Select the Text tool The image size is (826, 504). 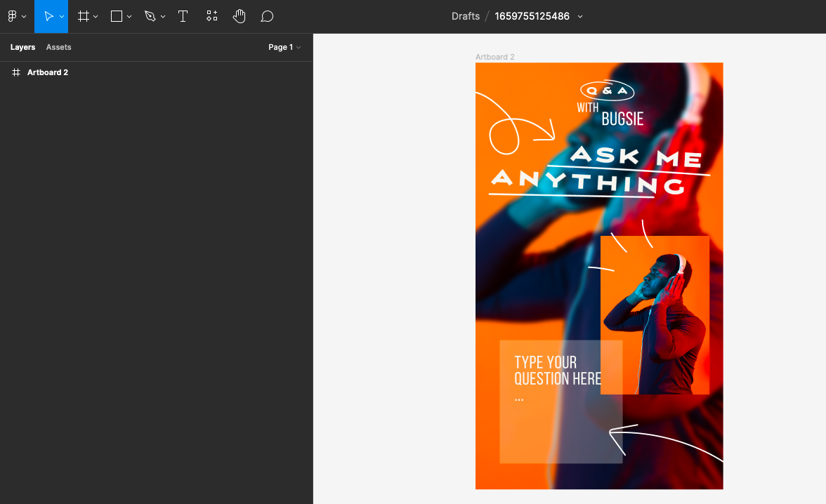(x=183, y=16)
